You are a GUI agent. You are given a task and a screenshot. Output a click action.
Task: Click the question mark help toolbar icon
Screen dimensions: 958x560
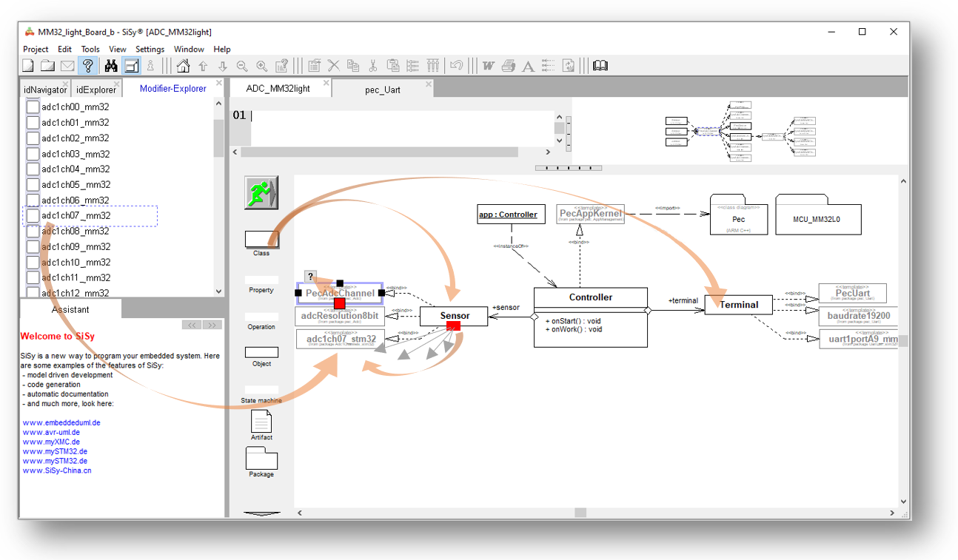(88, 66)
